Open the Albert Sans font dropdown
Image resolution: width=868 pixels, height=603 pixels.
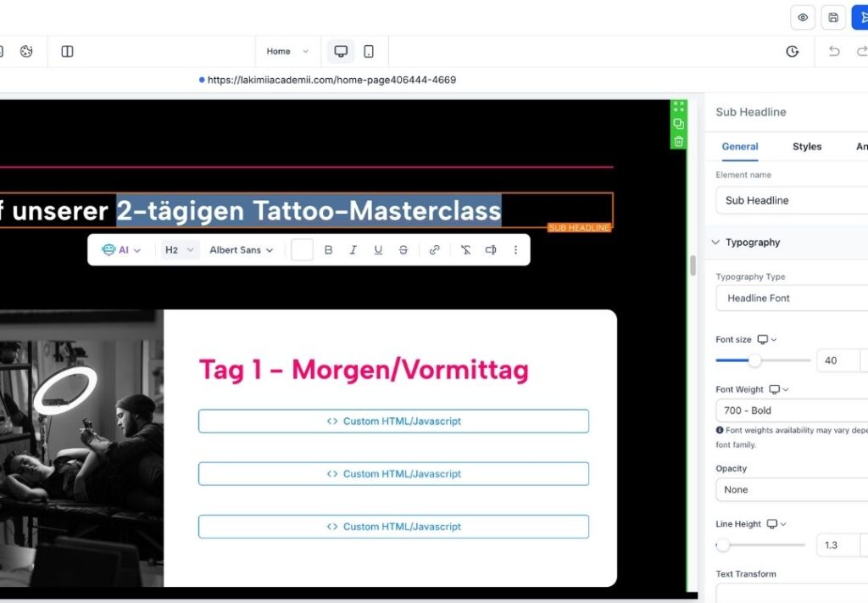click(x=242, y=250)
